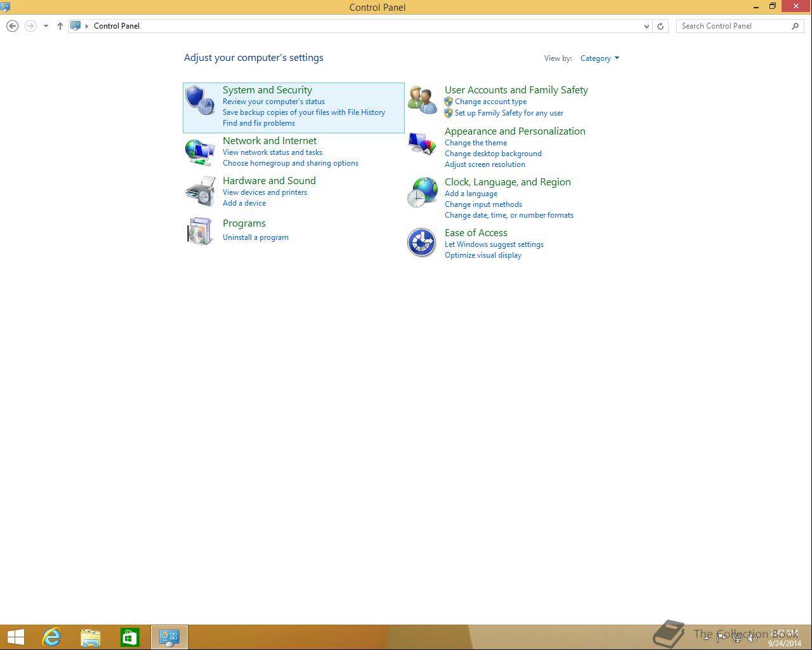
Task: Click the Network and Internet globe icon
Action: point(200,152)
